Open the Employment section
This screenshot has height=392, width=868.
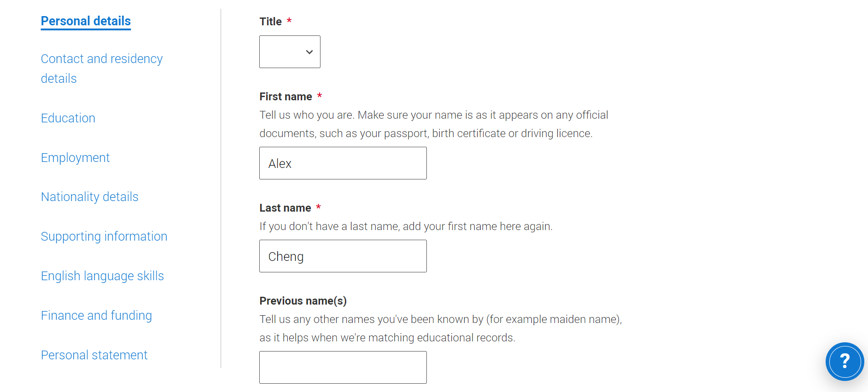(75, 158)
